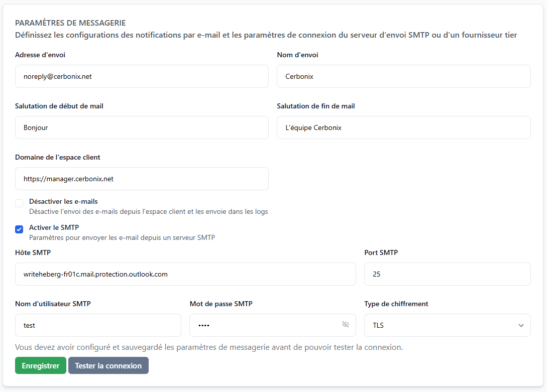Click into the Hôte SMTP field
547x392 pixels.
click(185, 274)
